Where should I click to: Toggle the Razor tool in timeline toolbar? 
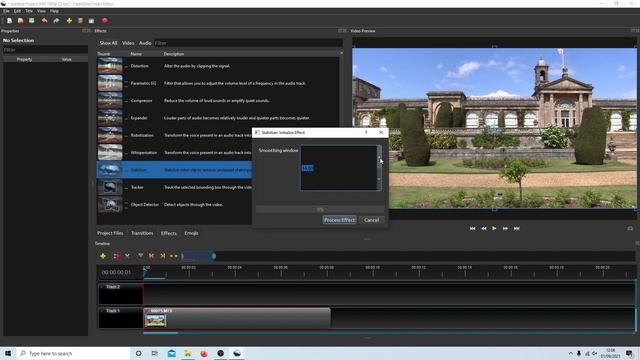coord(127,256)
